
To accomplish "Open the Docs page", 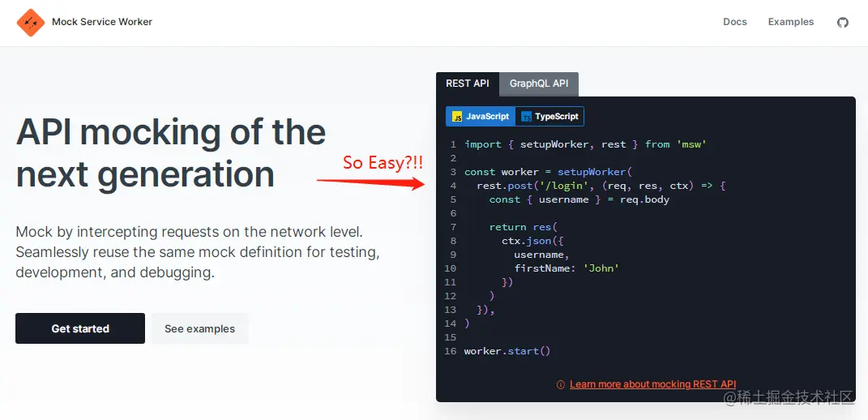I will point(734,22).
